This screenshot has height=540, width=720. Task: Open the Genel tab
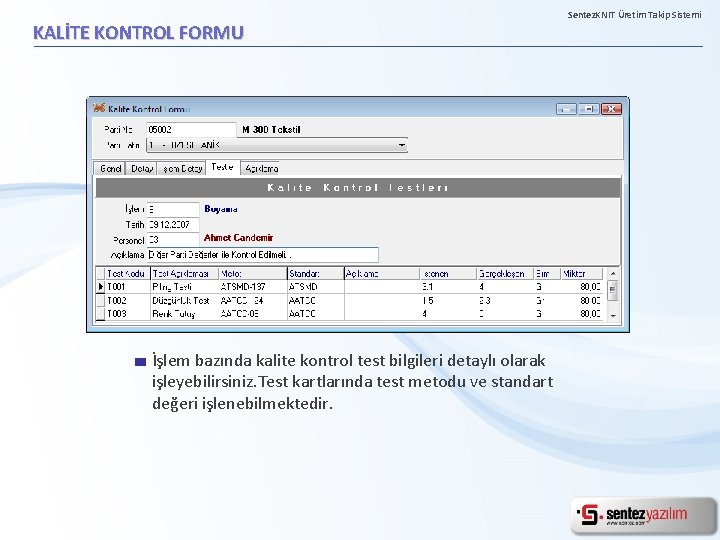click(109, 169)
